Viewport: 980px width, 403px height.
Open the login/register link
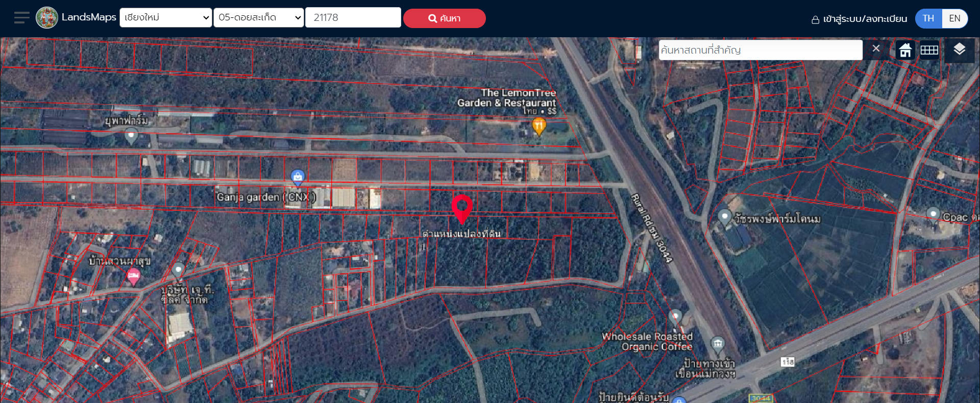click(x=859, y=19)
